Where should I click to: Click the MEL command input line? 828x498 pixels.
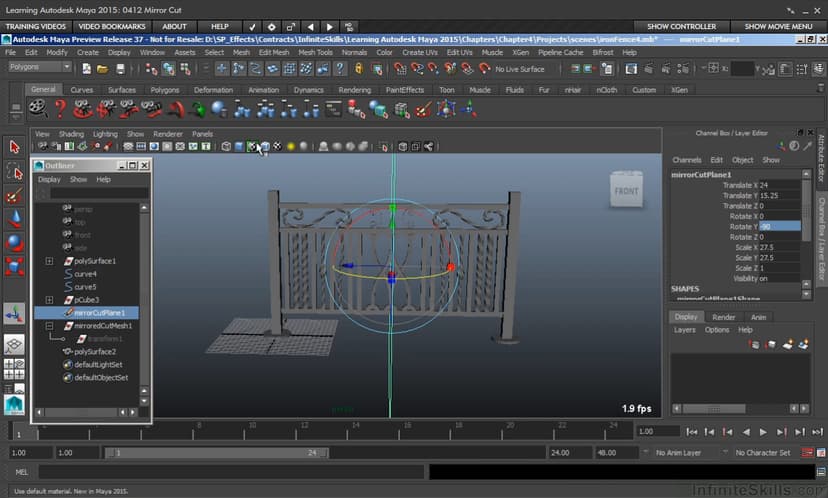tap(231, 472)
